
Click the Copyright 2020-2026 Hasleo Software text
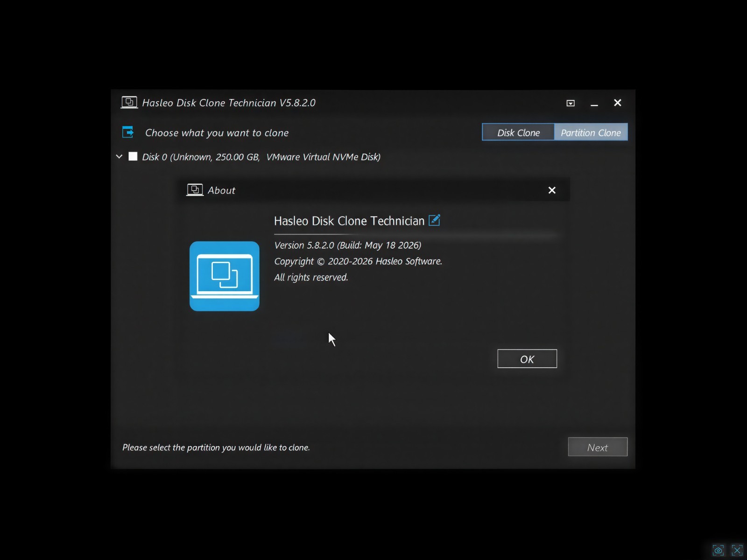(x=358, y=261)
